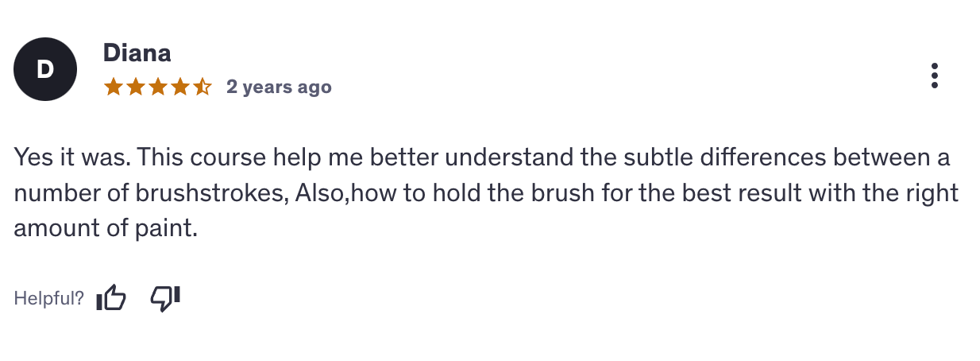Click the thumbs down not helpful icon
Screen dimensions: 980x361
165,298
